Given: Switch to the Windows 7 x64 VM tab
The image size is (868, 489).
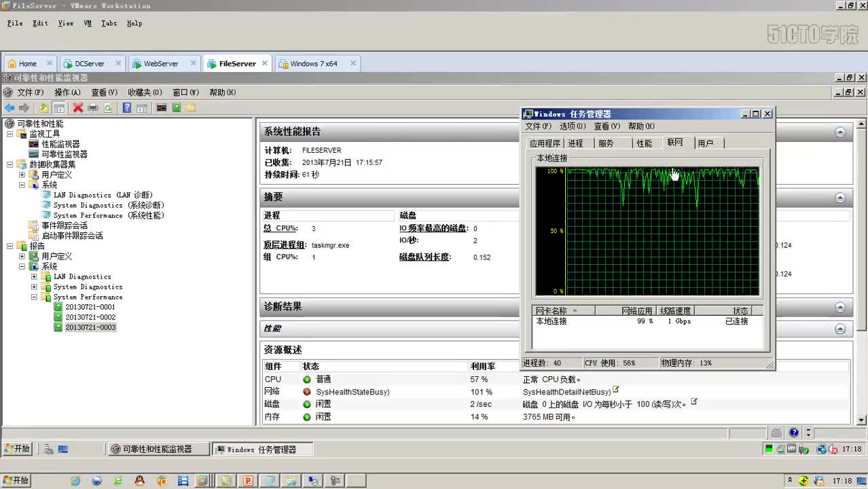Looking at the screenshot, I should click(314, 64).
